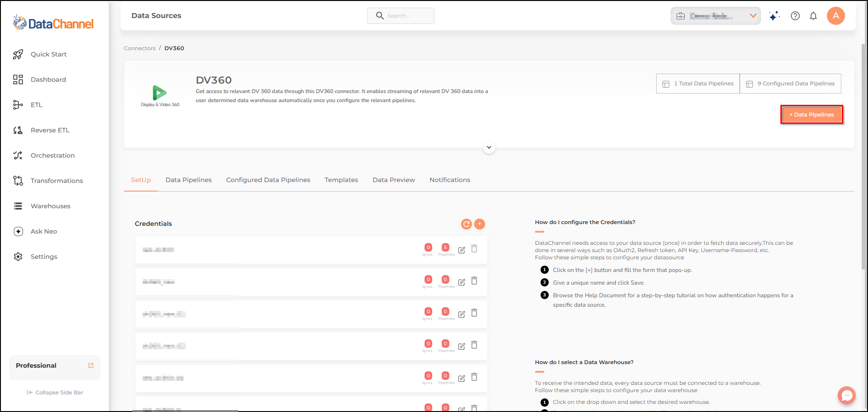Click the Professional plan card
The height and width of the screenshot is (412, 868).
pos(55,368)
